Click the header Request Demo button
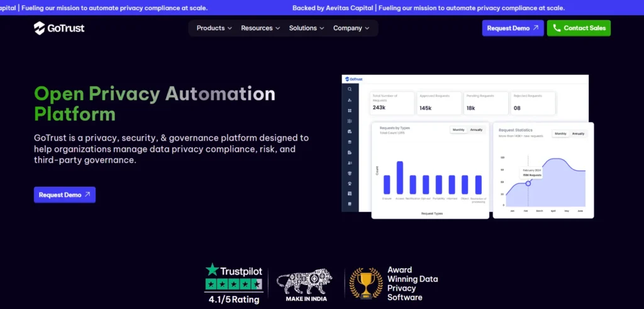644x309 pixels. click(513, 28)
